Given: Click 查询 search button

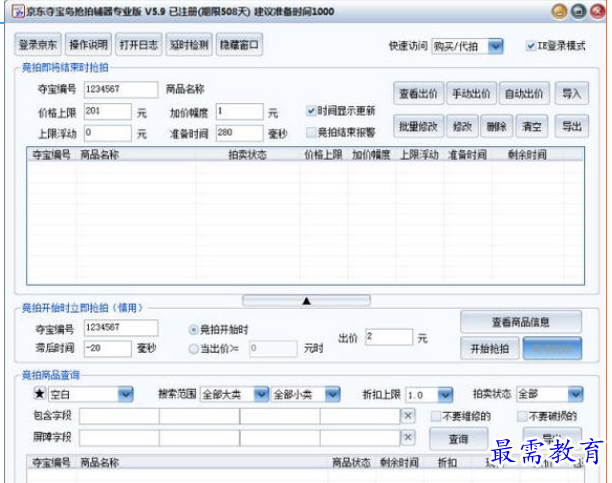Looking at the screenshot, I should [459, 439].
